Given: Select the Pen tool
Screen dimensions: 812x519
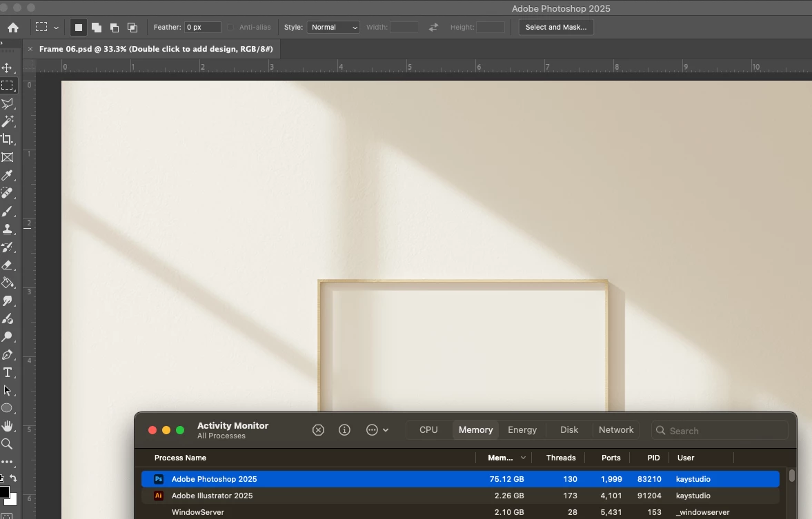Looking at the screenshot, I should click(x=8, y=354).
